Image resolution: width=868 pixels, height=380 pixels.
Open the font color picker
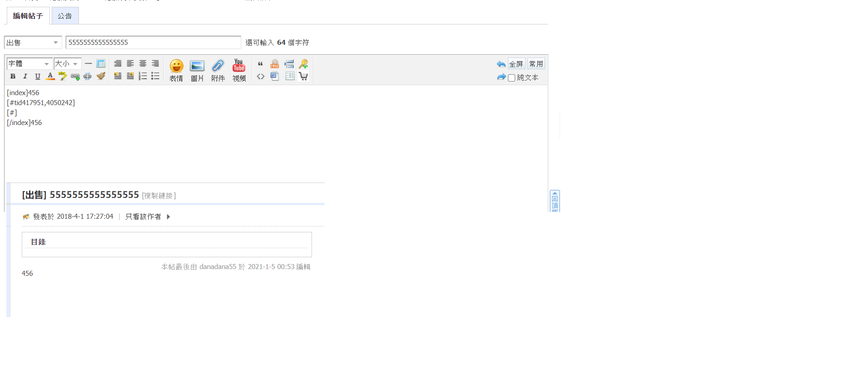click(50, 77)
